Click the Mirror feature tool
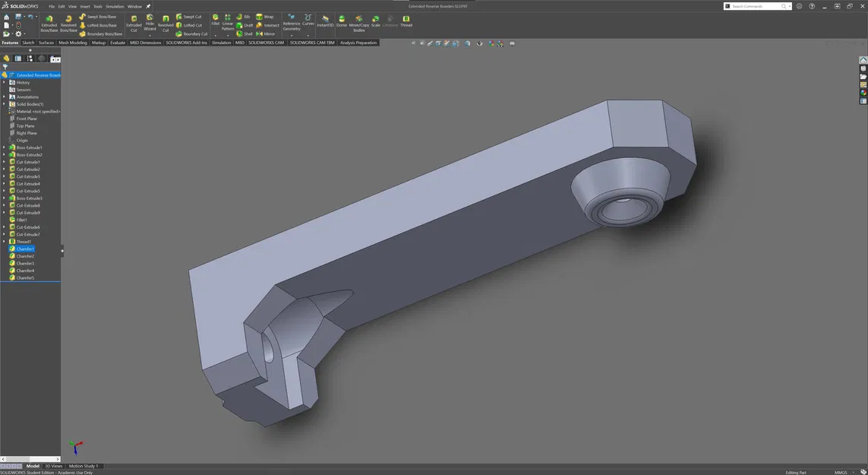Viewport: 868px width, 475px height. (x=265, y=33)
